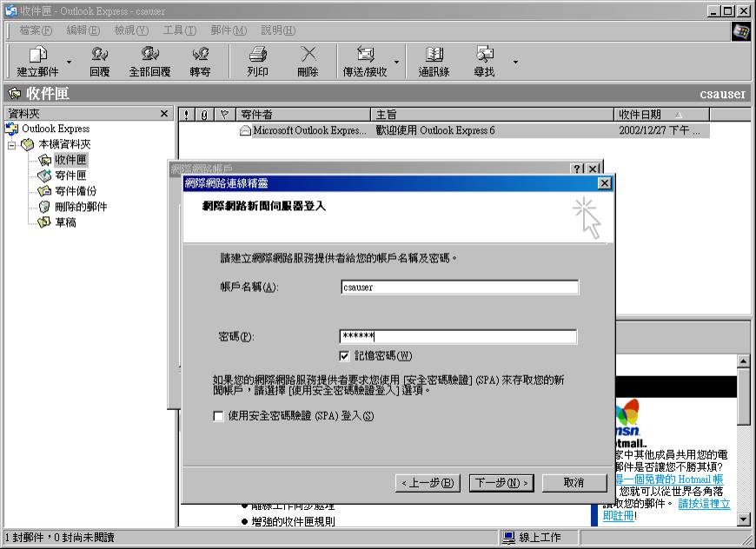Select the 草稿 folder in tree
The image size is (756, 549).
[x=65, y=222]
